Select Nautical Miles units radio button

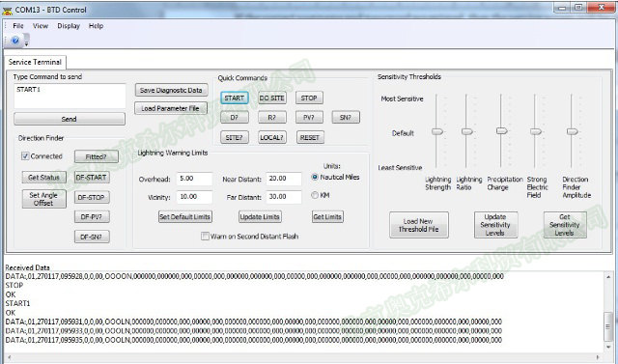pos(315,178)
